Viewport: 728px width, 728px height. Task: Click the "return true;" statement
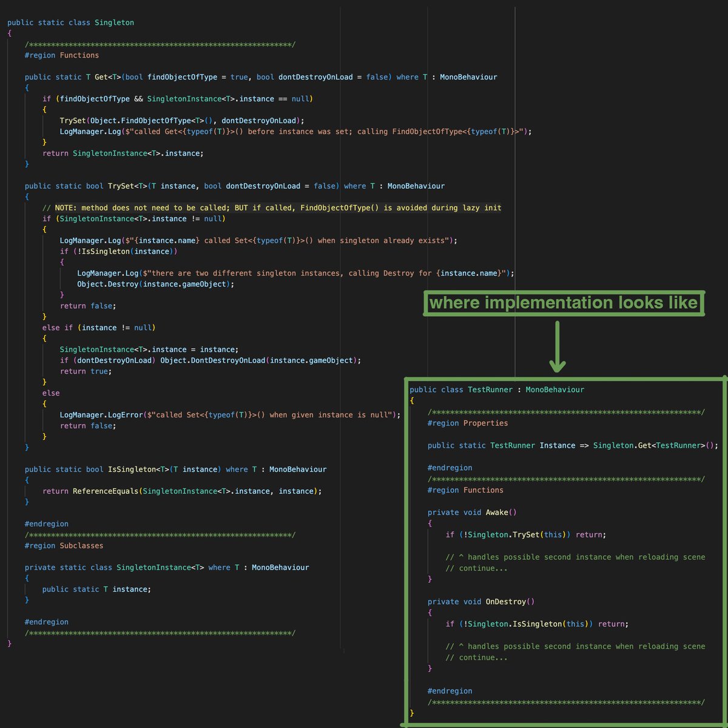point(86,372)
